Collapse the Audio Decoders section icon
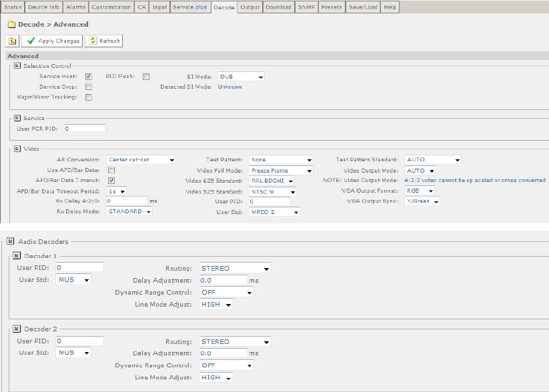The image size is (549, 392). pos(9,242)
